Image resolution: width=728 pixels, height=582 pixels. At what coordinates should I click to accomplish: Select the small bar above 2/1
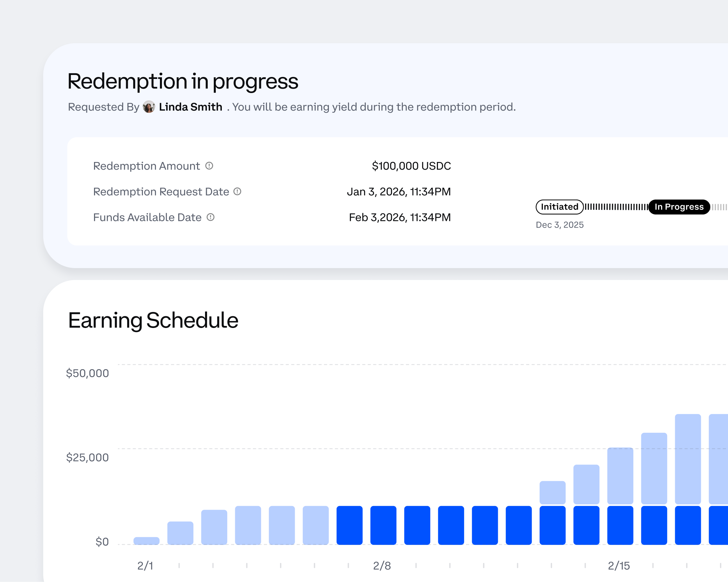click(146, 541)
